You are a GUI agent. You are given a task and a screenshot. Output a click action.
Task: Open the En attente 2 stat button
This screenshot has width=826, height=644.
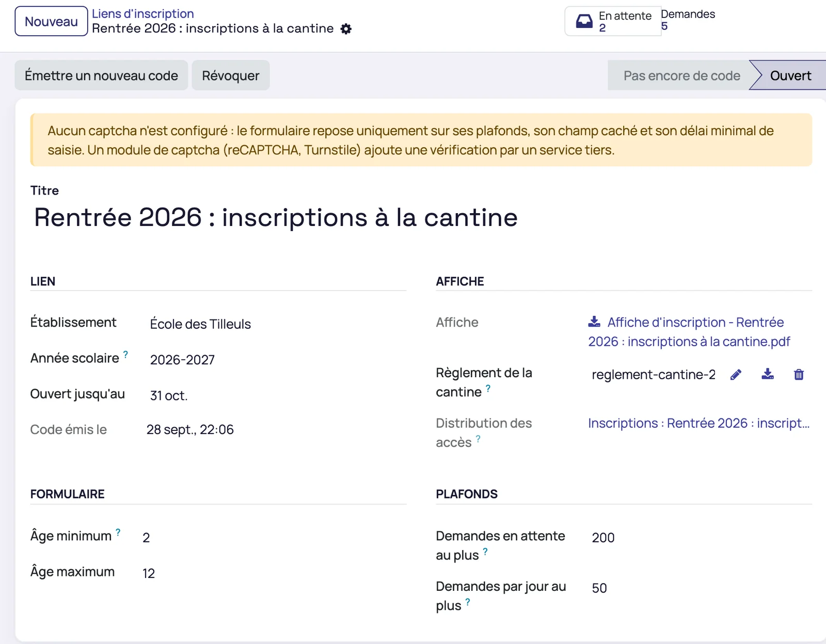613,21
